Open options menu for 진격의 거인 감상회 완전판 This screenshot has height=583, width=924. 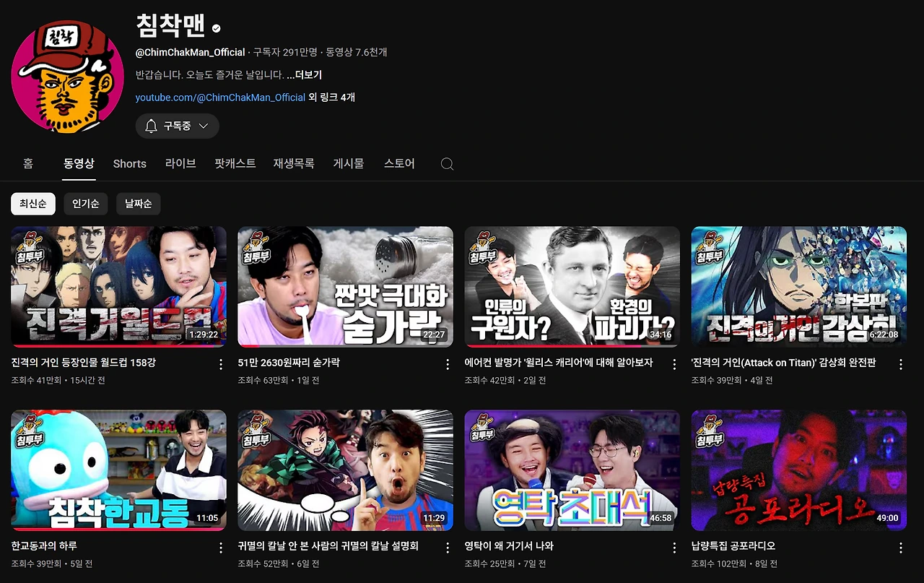pos(901,365)
